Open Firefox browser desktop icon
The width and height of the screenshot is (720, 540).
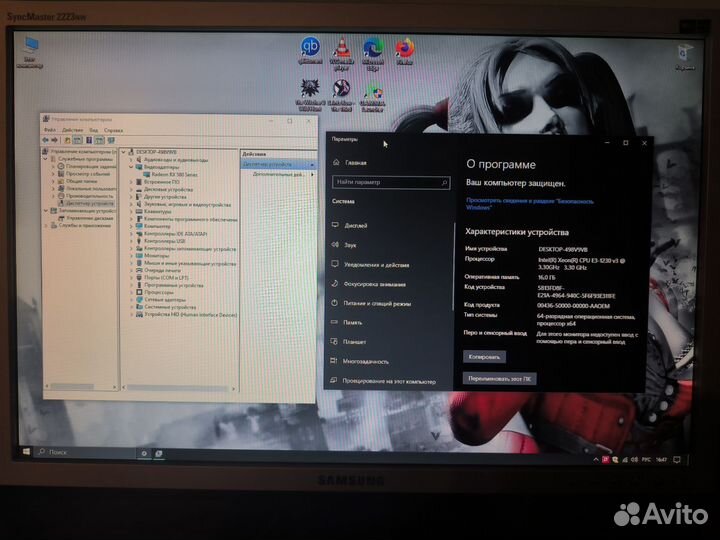405,47
